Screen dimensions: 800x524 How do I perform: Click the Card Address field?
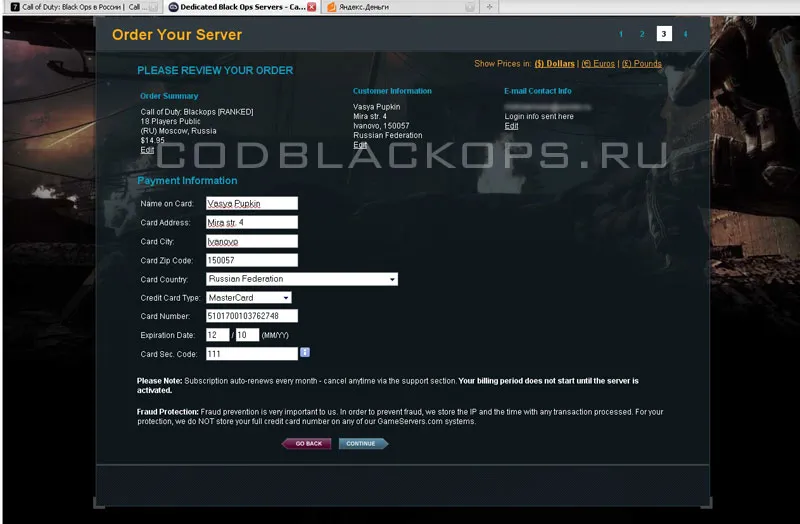click(252, 222)
